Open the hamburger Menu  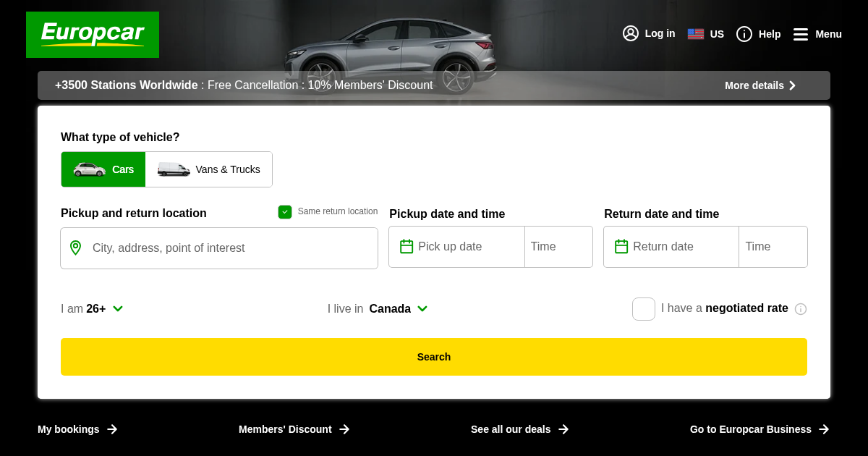click(x=801, y=34)
